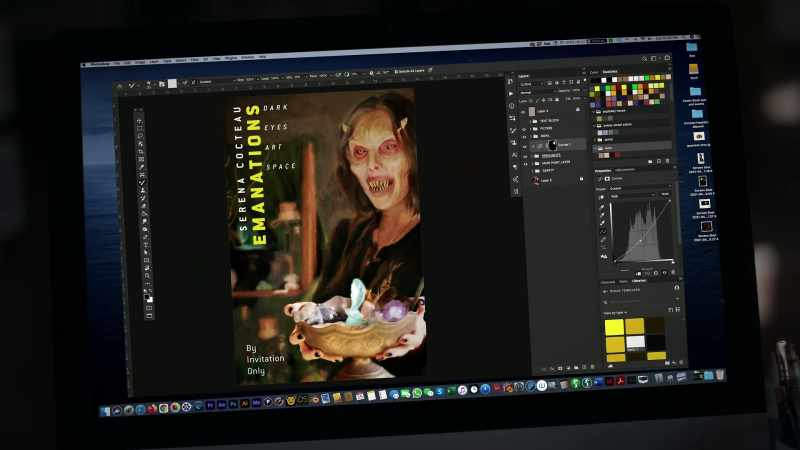Select the Curves on-image adjustment hand tool
The image size is (800, 450).
pyautogui.click(x=602, y=197)
